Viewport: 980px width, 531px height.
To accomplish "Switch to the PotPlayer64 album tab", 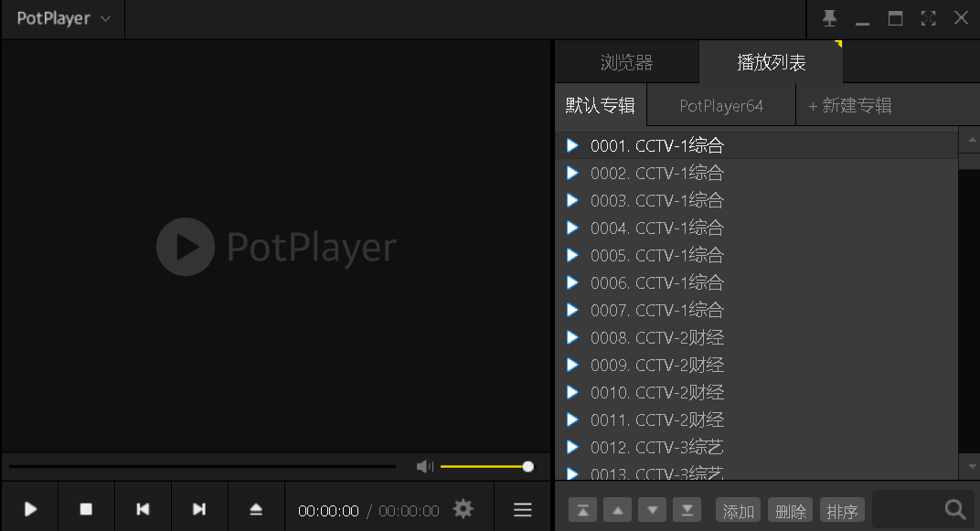I will [x=720, y=105].
